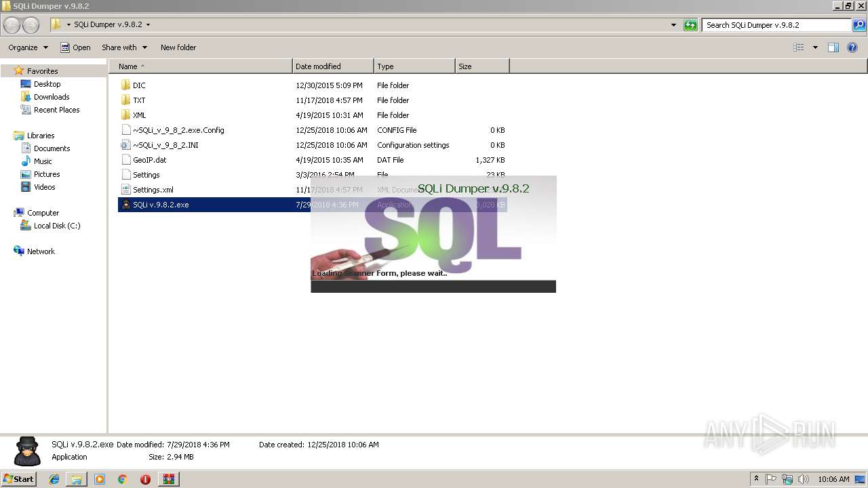Screen dimensions: 868x488
Task: Click the Action Center flag icon
Action: (771, 479)
